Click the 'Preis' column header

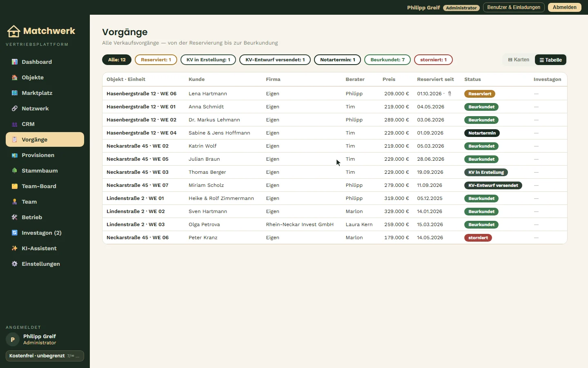click(x=389, y=79)
